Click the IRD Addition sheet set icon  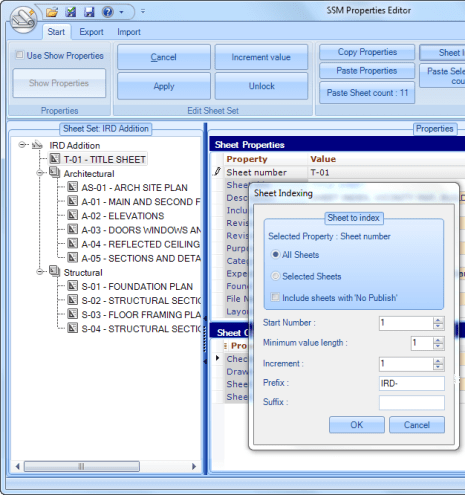(37, 145)
